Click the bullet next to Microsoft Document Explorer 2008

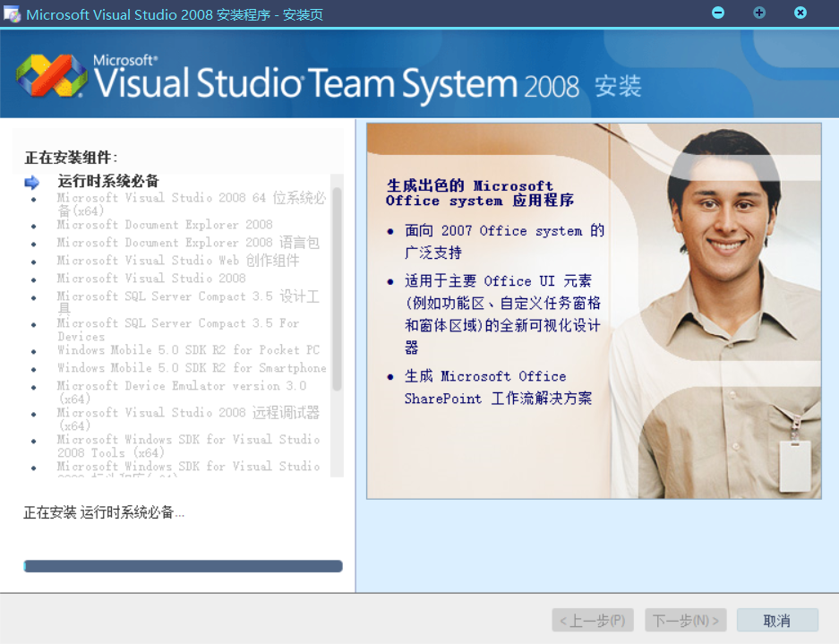[34, 226]
